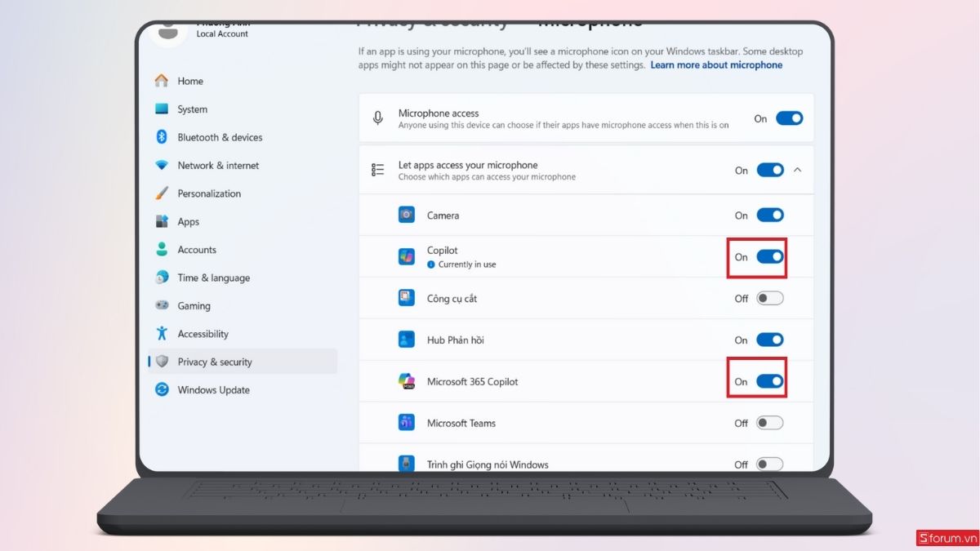The image size is (980, 551).
Task: Select Apps in the sidebar
Action: (x=242, y=221)
